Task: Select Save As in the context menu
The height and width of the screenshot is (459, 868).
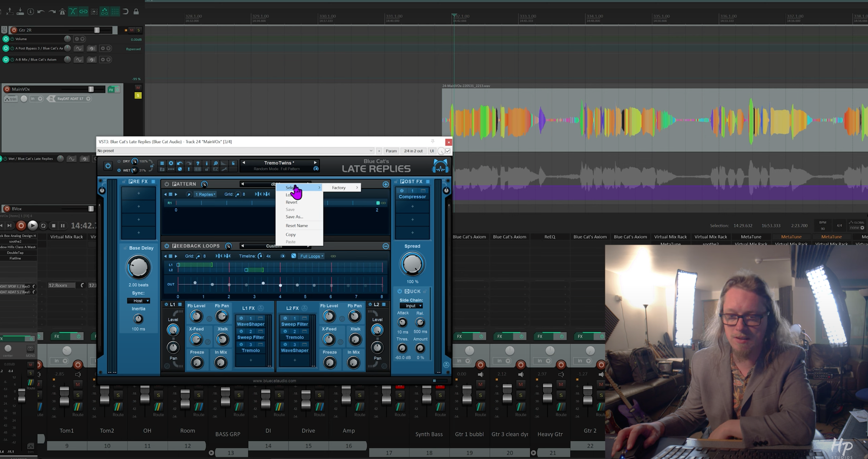Action: point(294,217)
